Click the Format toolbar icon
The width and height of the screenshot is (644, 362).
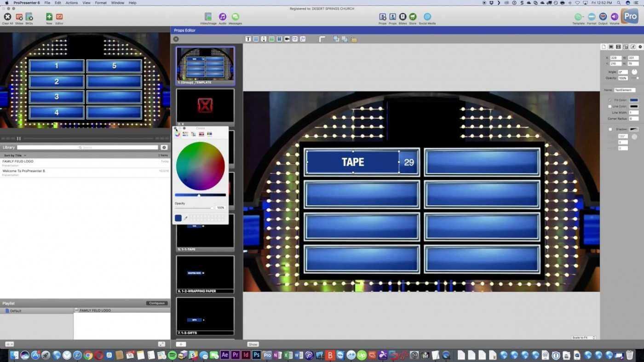pyautogui.click(x=592, y=17)
